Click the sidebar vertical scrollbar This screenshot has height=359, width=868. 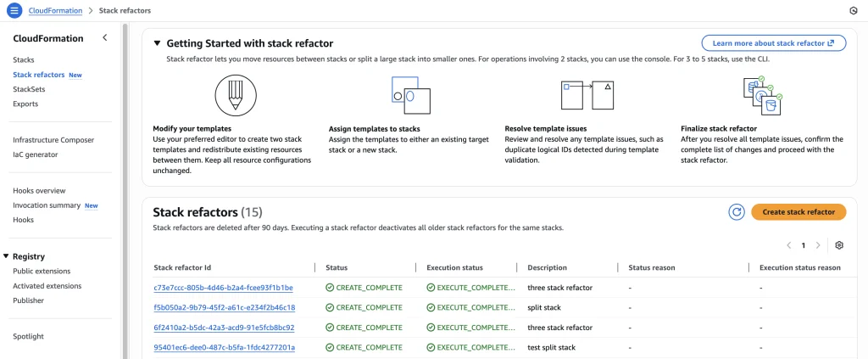pos(125,191)
